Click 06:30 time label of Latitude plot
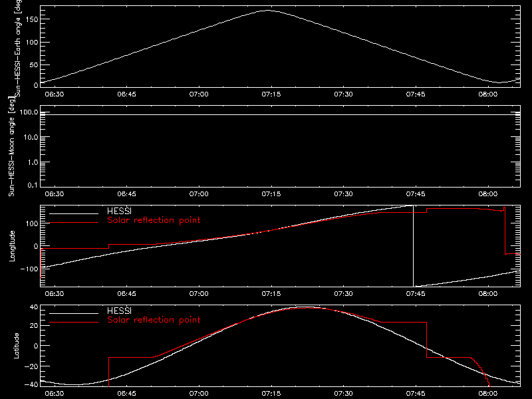Image resolution: width=532 pixels, height=399 pixels. [55, 393]
